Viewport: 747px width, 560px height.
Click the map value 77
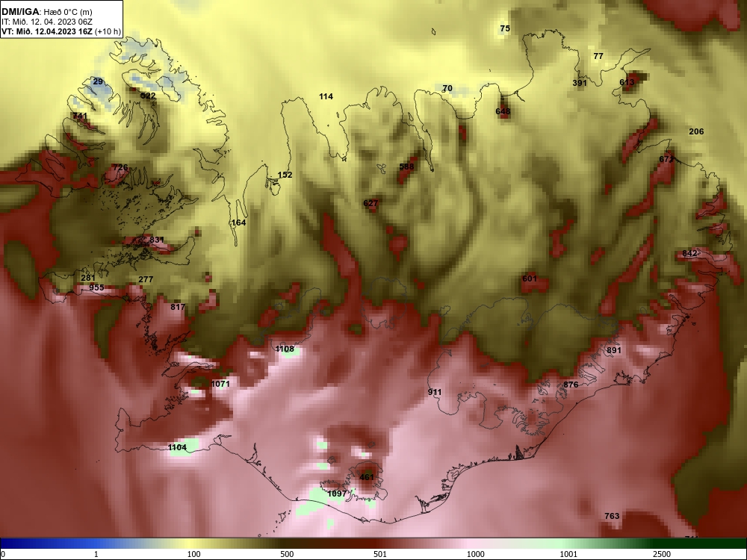(x=598, y=56)
